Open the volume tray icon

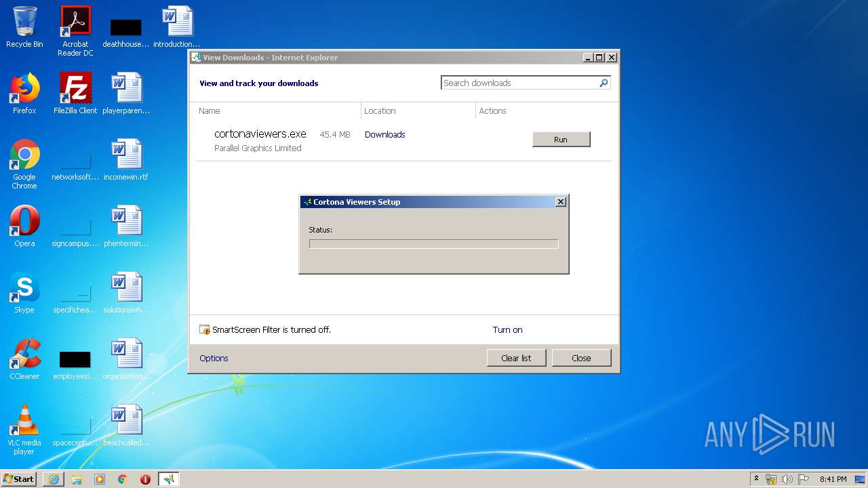[x=787, y=479]
